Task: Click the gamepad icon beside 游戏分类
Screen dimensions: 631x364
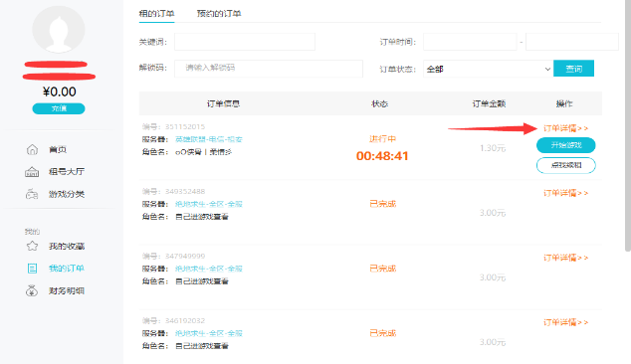Action: point(32,194)
